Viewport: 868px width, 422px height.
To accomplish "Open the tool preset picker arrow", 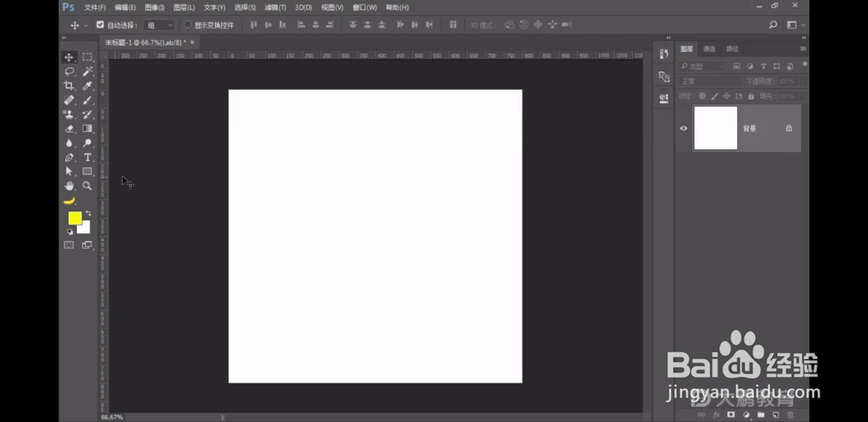I will (x=86, y=25).
